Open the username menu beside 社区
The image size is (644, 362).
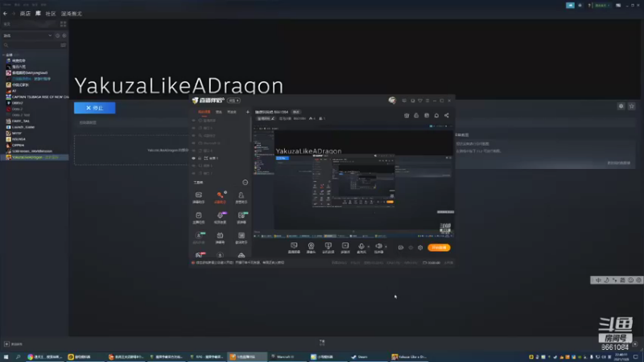[x=72, y=14]
